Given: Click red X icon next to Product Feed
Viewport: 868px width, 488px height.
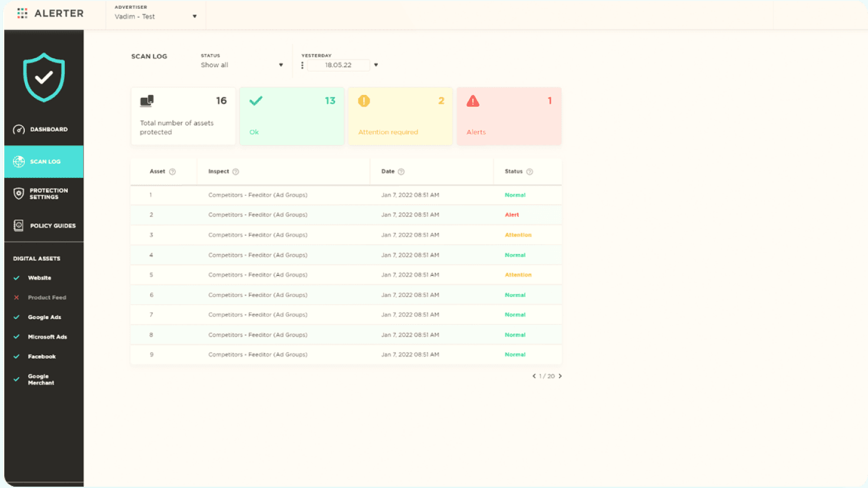Looking at the screenshot, I should pyautogui.click(x=17, y=298).
